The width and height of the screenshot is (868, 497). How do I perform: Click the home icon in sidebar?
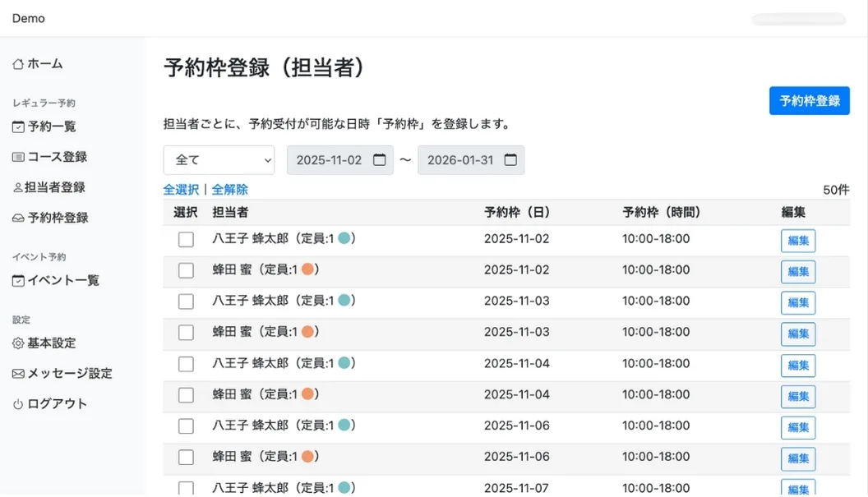tap(18, 64)
